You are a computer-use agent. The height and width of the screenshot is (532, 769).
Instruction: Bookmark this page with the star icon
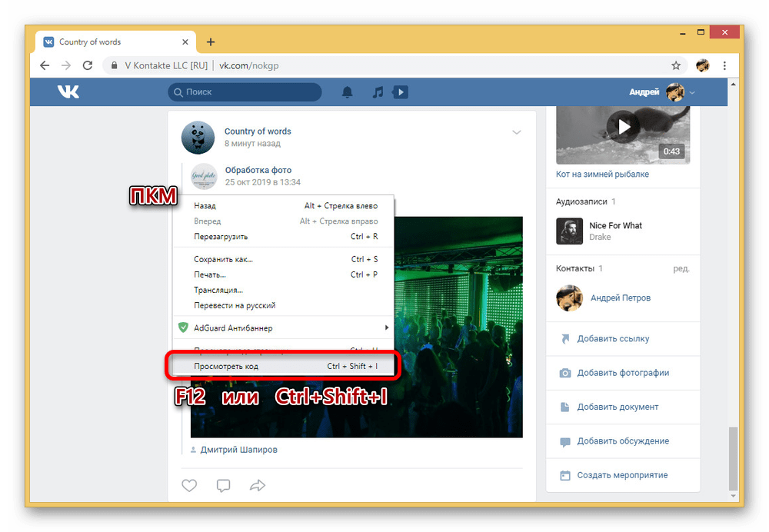[x=676, y=65]
